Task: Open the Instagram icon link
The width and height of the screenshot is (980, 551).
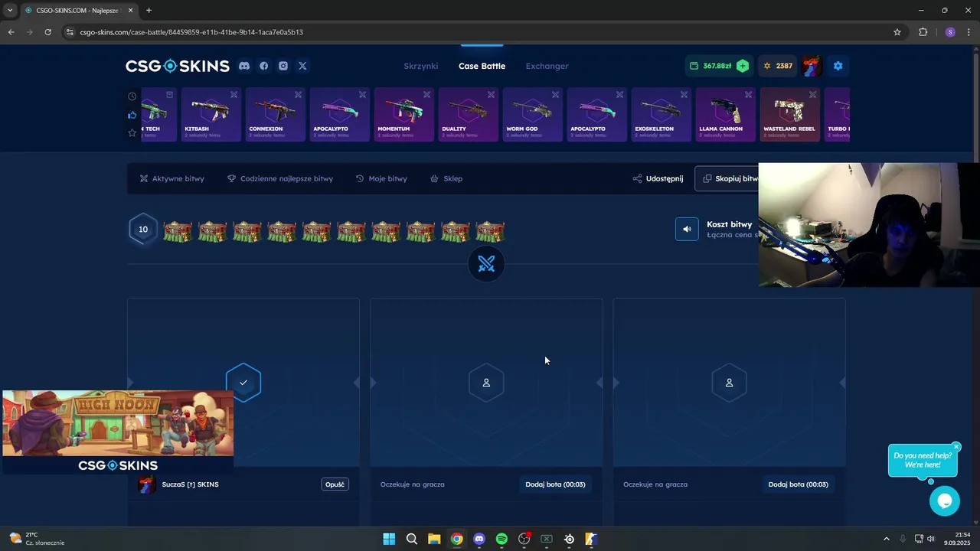Action: [x=283, y=66]
